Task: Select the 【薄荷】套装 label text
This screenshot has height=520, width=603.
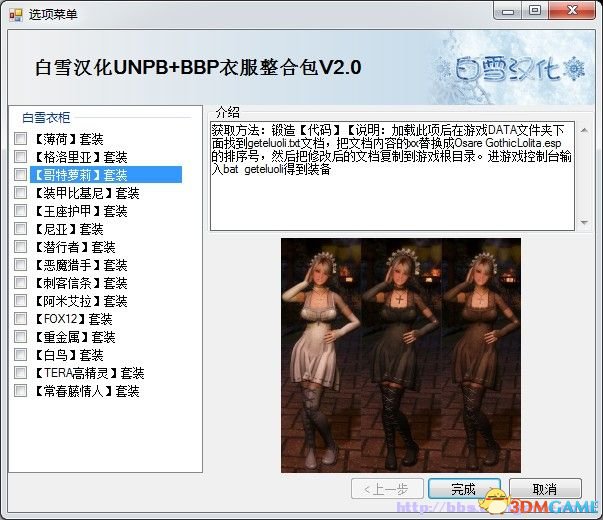Action: coord(69,139)
